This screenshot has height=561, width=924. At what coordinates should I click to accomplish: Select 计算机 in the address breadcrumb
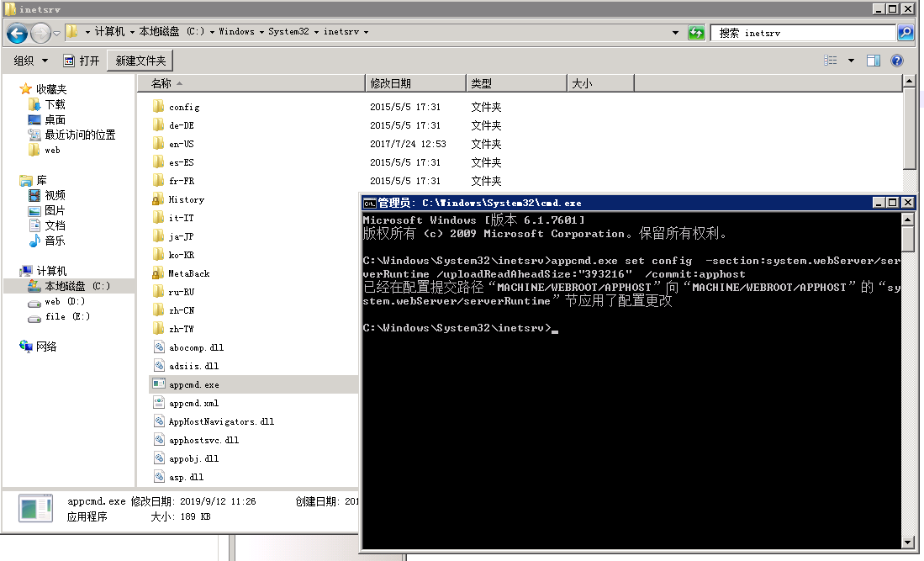(x=109, y=32)
